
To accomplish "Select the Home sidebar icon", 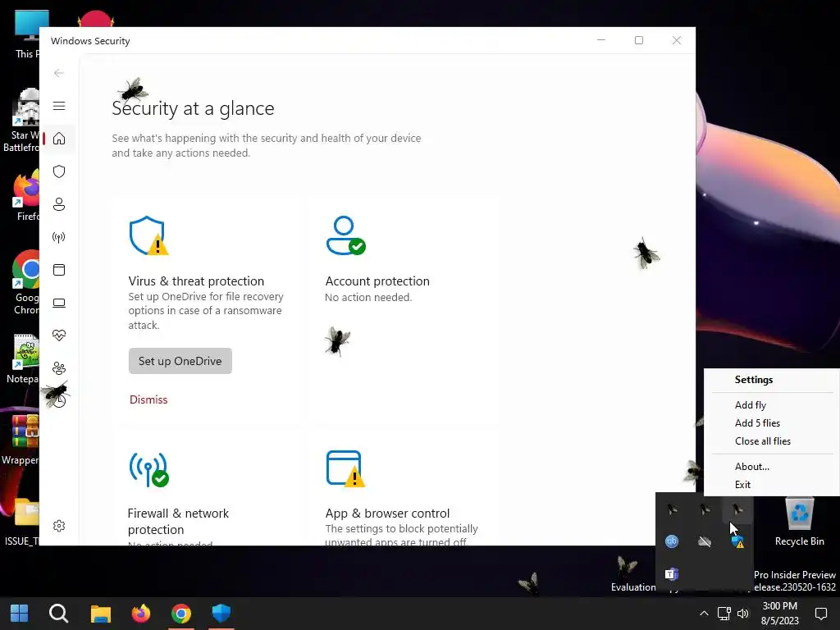I will click(x=59, y=139).
